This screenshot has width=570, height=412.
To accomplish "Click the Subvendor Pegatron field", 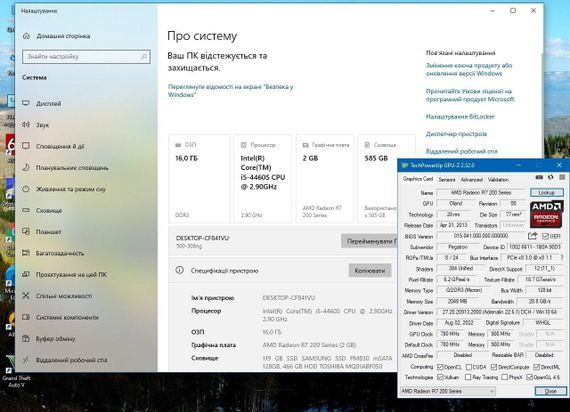I will (458, 247).
